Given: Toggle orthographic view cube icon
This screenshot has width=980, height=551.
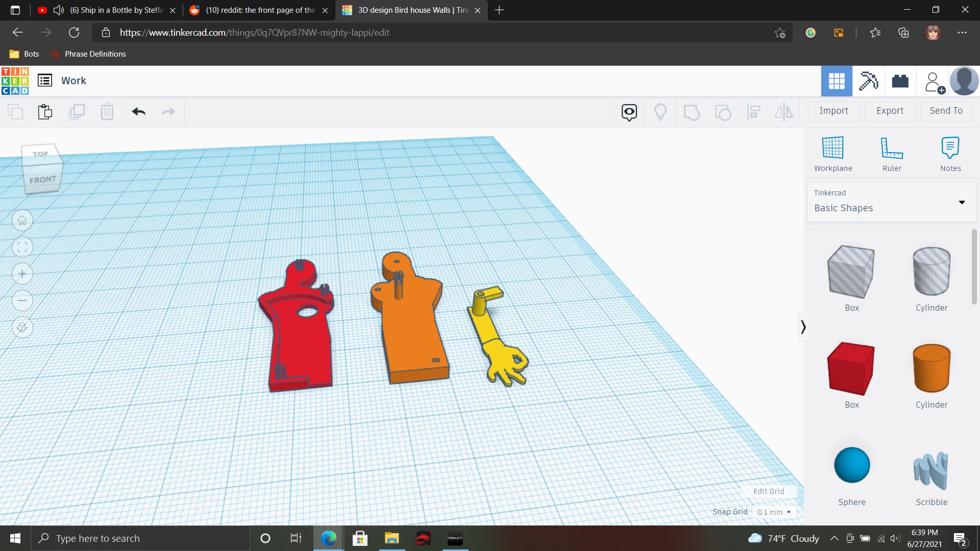Looking at the screenshot, I should (22, 327).
